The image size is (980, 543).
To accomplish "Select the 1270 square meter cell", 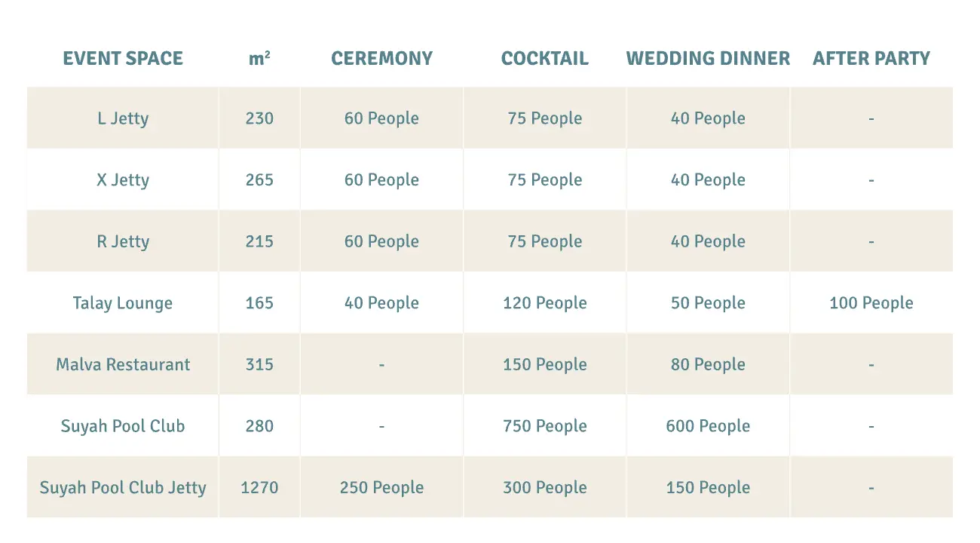I will tap(259, 488).
